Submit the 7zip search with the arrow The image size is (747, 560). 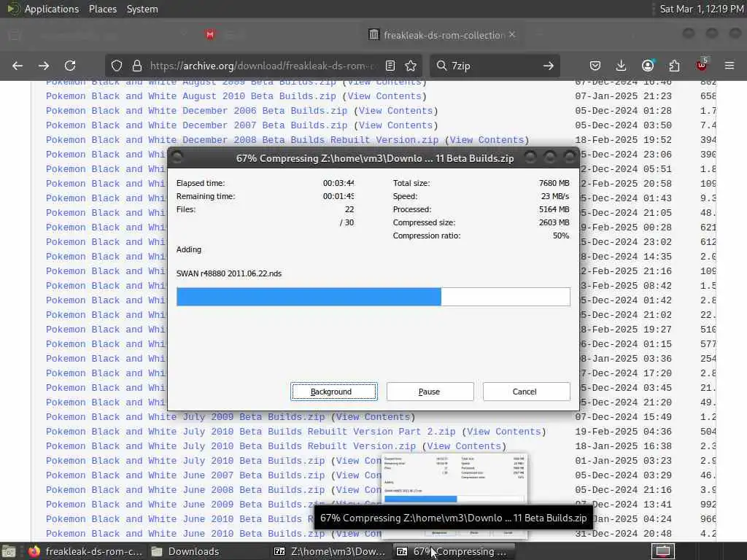(549, 66)
